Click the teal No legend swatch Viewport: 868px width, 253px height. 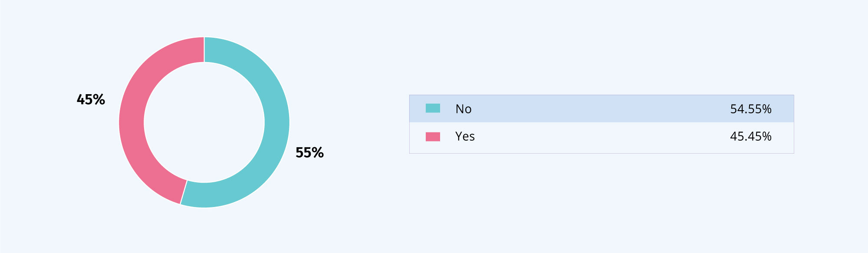click(x=433, y=108)
